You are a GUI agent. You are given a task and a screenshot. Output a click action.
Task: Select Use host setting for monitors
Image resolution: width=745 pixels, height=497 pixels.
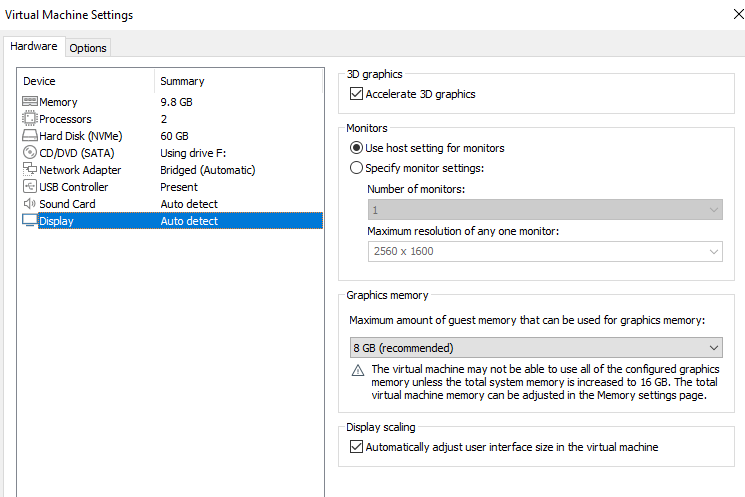tap(356, 148)
